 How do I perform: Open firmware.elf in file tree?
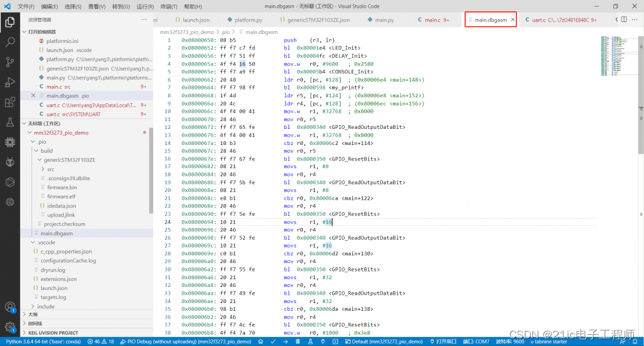[61, 196]
